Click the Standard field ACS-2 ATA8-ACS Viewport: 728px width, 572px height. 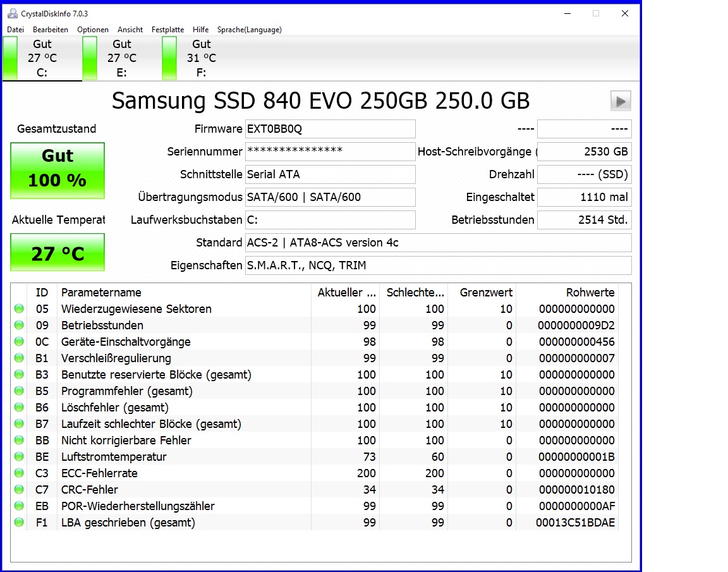point(439,243)
